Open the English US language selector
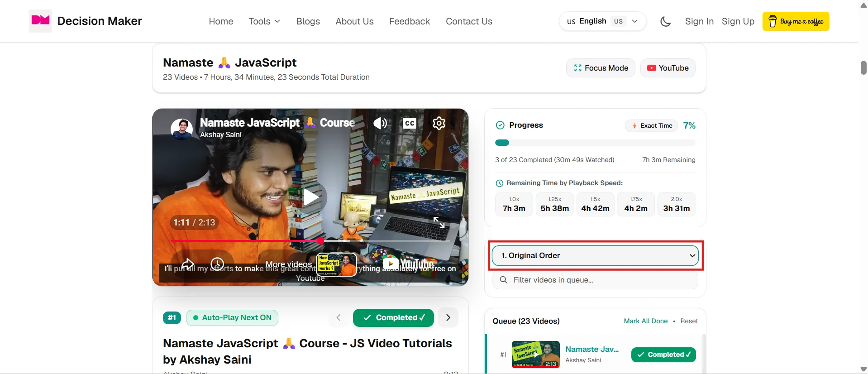The image size is (868, 374). pos(602,21)
